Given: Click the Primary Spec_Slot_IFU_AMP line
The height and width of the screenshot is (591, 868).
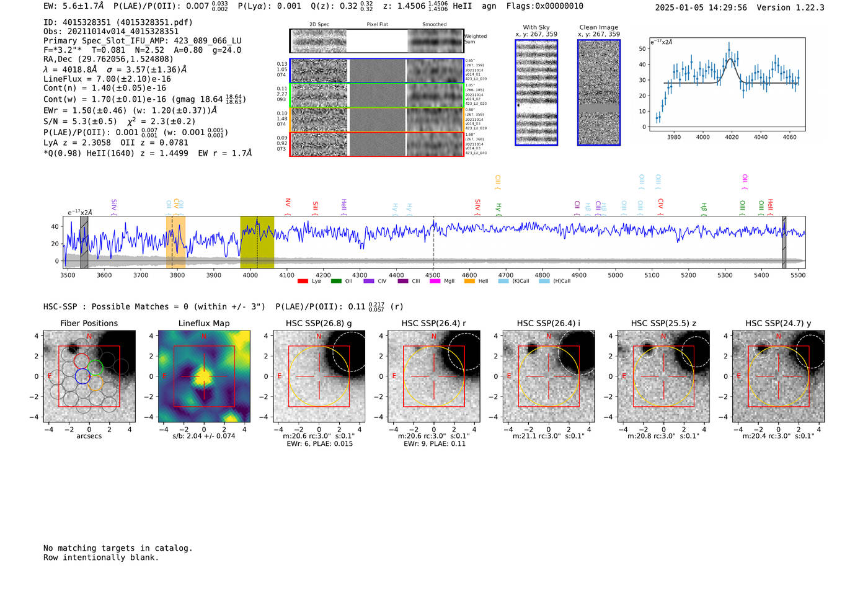Looking at the screenshot, I should click(x=143, y=41).
